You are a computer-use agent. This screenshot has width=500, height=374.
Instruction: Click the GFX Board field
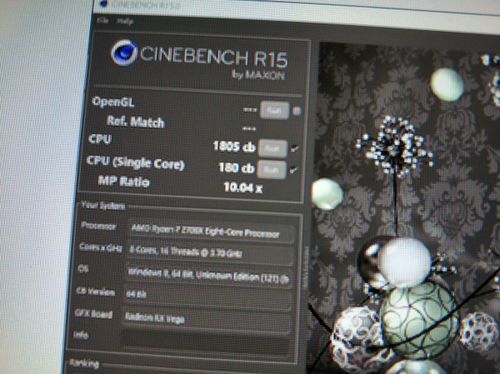206,319
